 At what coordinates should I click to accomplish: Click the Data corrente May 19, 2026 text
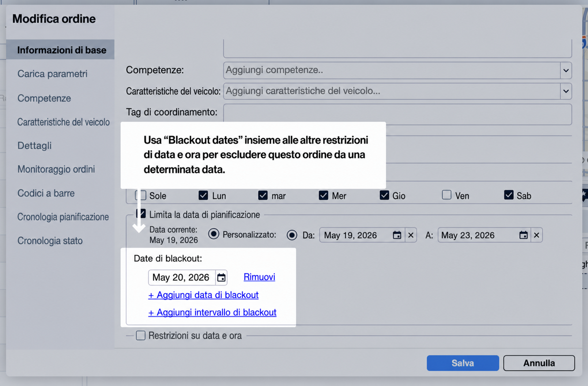click(x=174, y=235)
